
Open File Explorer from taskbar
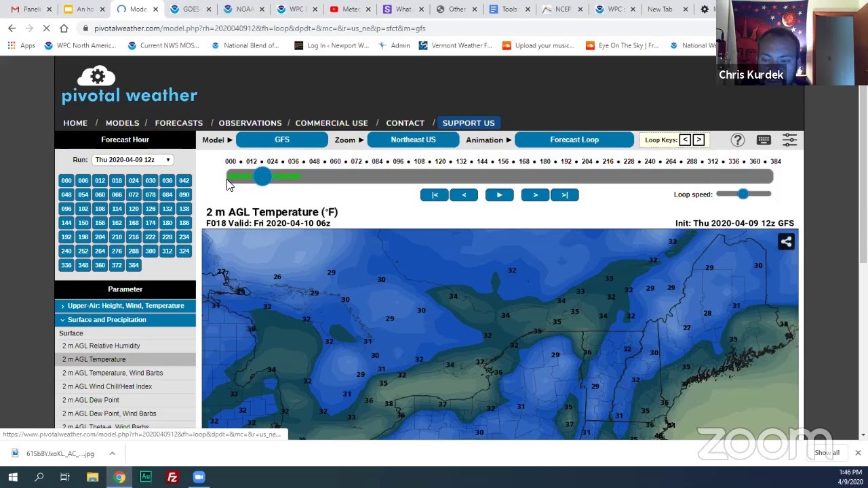[x=92, y=477]
